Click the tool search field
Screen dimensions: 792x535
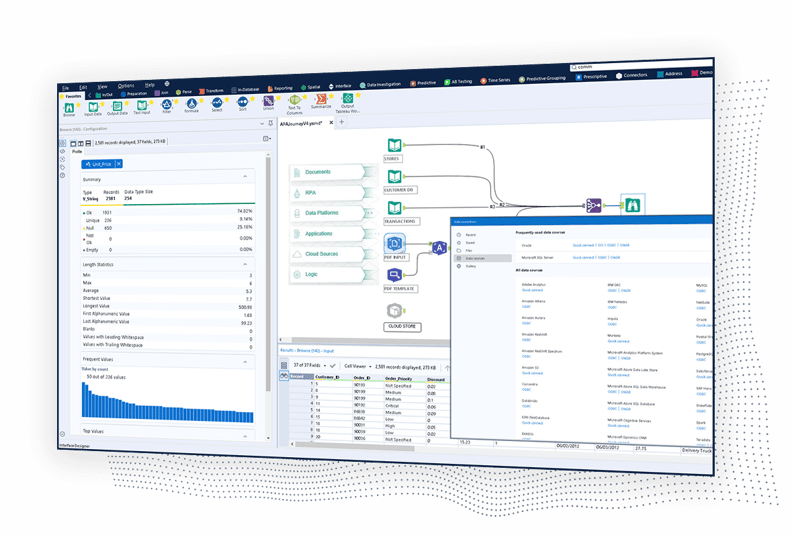640,66
